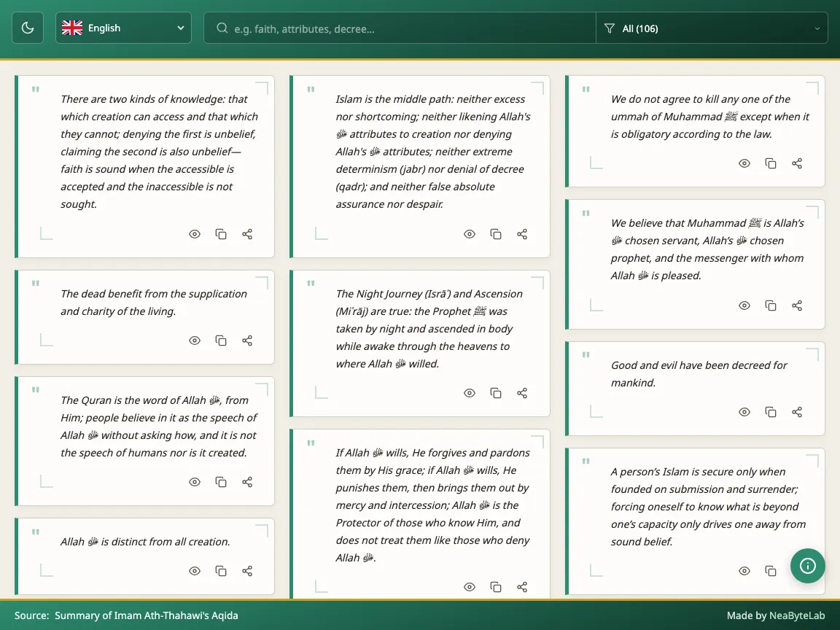Click the funnel filter icon

pyautogui.click(x=609, y=28)
